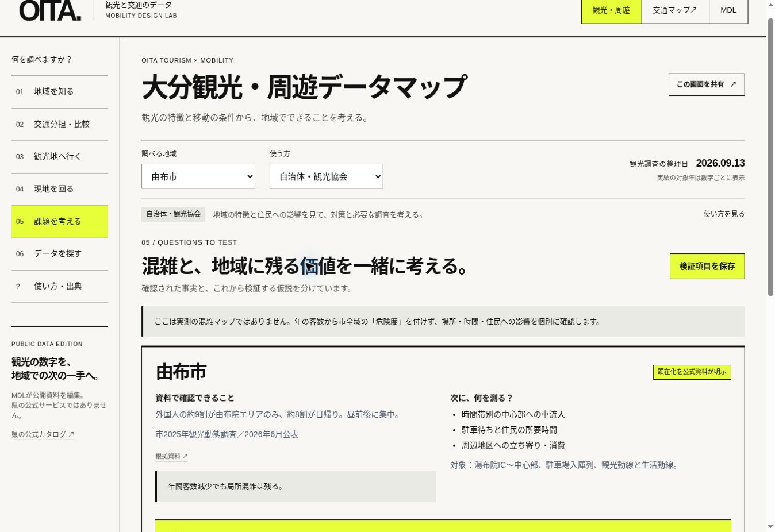Select 01 地域を知る in sidebar
The height and width of the screenshot is (532, 775).
tap(60, 92)
